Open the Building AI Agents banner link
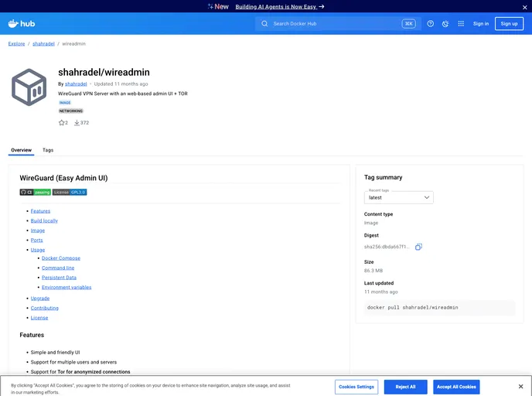This screenshot has height=396, width=532. 280,7
